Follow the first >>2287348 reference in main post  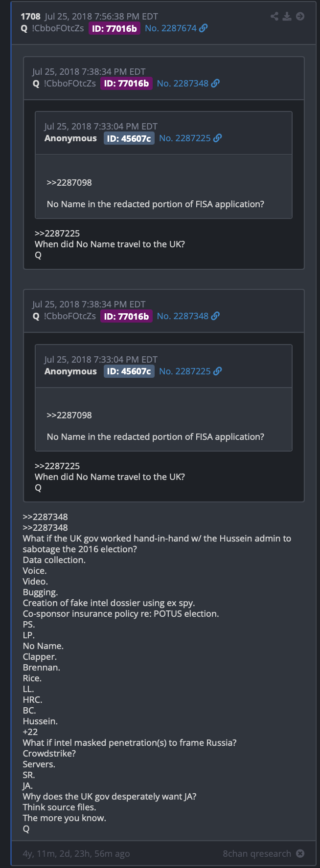tap(46, 517)
